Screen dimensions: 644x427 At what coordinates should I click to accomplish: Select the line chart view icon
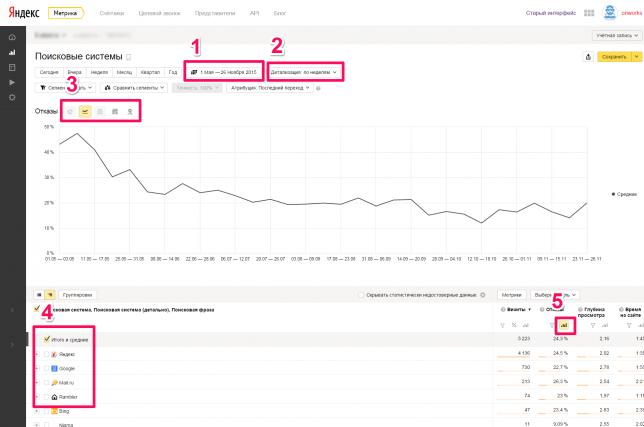point(85,111)
